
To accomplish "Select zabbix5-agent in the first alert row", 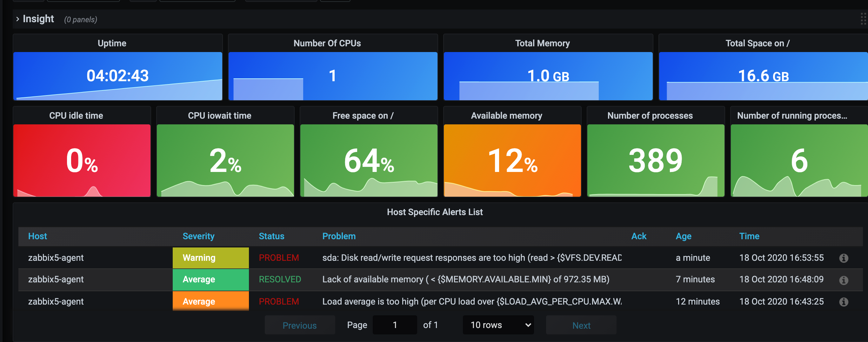I will pos(56,258).
